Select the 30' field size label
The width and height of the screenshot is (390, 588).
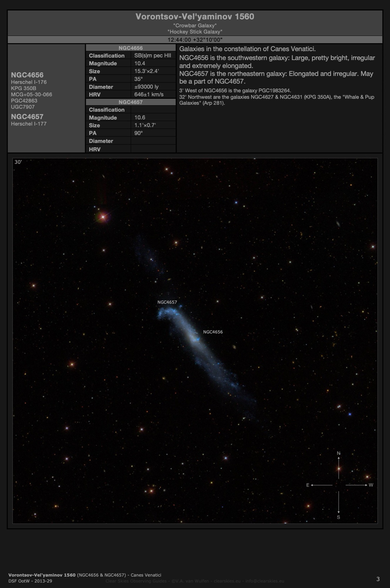(x=18, y=162)
